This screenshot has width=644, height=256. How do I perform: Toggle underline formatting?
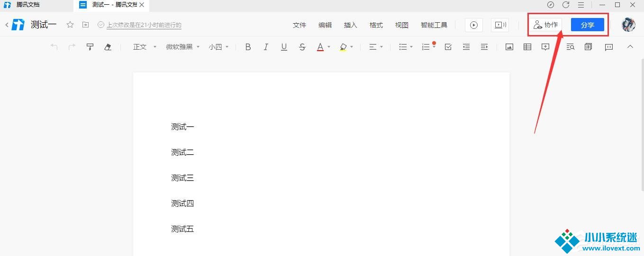pos(284,47)
